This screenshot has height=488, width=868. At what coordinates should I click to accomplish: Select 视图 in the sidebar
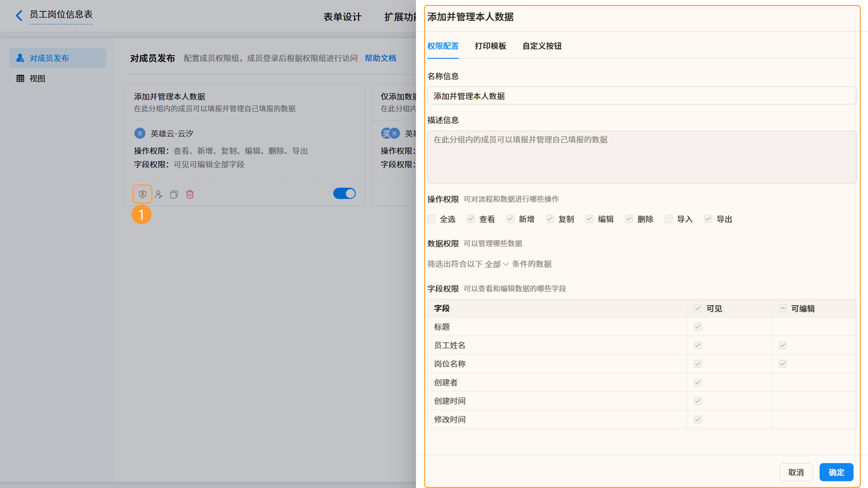58,78
